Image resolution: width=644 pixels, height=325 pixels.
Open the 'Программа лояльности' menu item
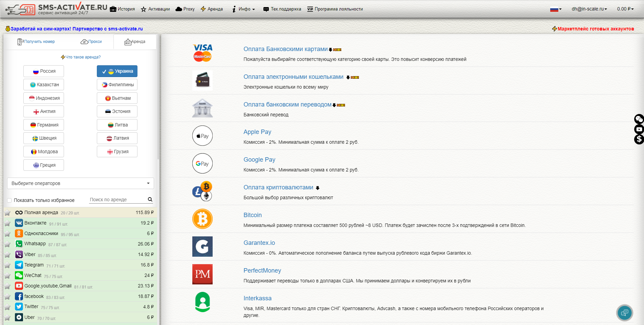pos(335,9)
